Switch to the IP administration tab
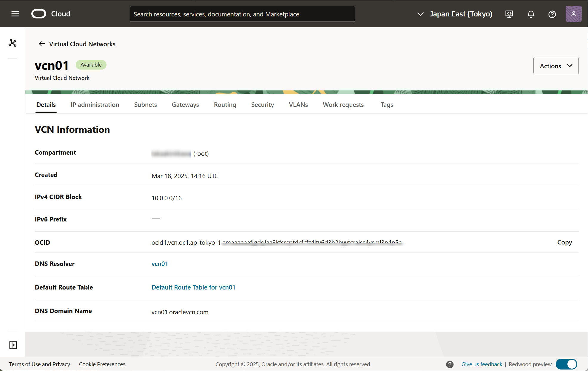Screen dimensions: 588x371 pos(95,105)
